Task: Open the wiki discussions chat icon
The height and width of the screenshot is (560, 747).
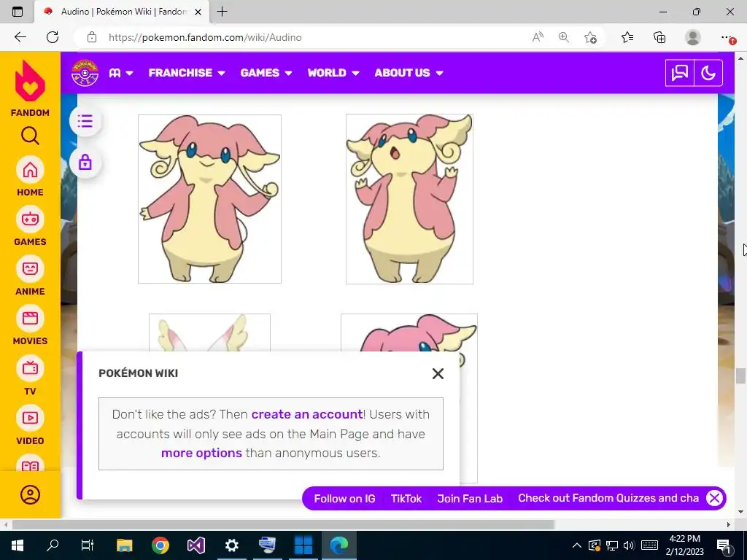Action: (679, 73)
